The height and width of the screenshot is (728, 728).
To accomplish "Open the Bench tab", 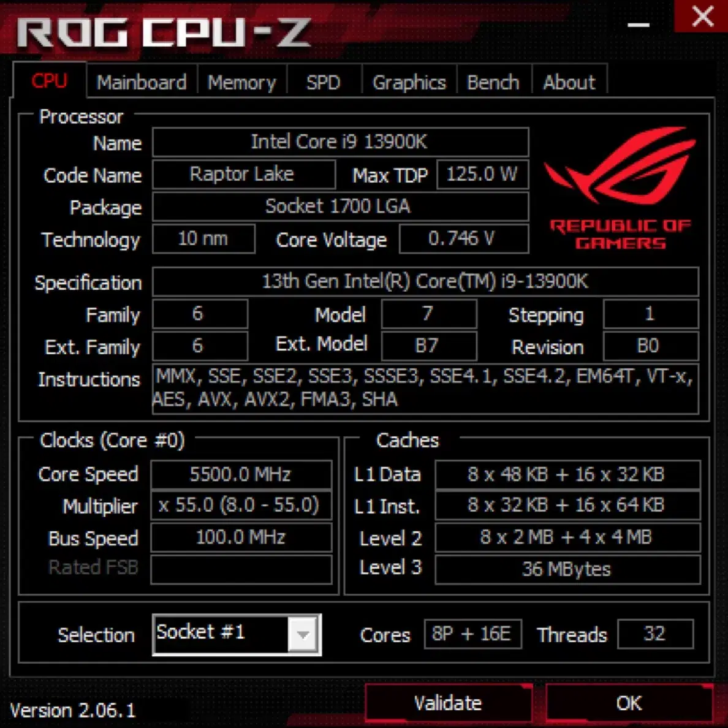I will (493, 82).
